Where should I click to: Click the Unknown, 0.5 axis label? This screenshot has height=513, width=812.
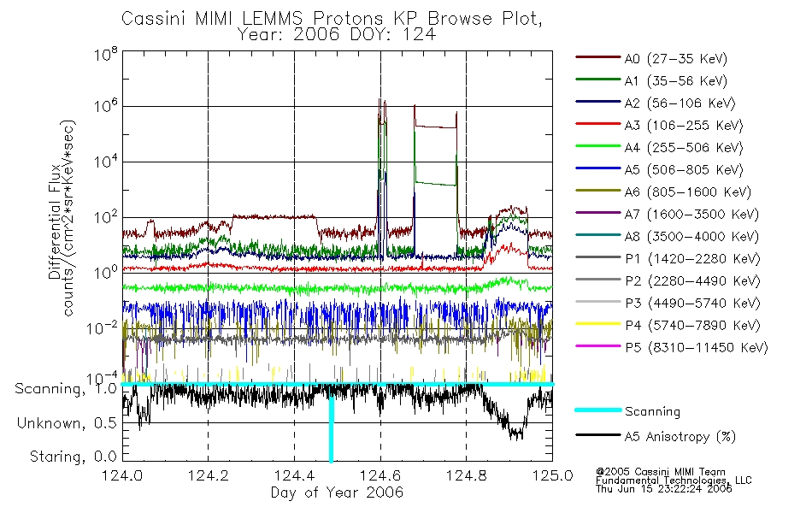(67, 423)
